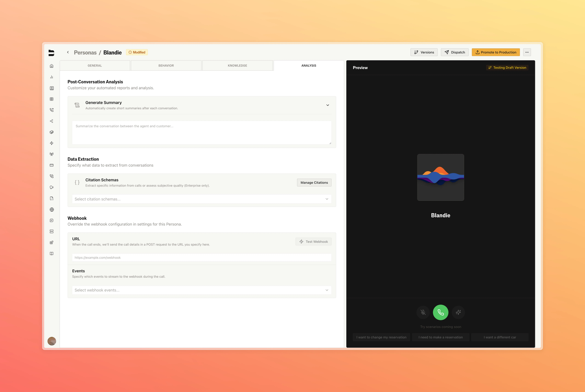The width and height of the screenshot is (585, 392).
Task: Open the user avatar at sidebar bottom
Action: [52, 341]
